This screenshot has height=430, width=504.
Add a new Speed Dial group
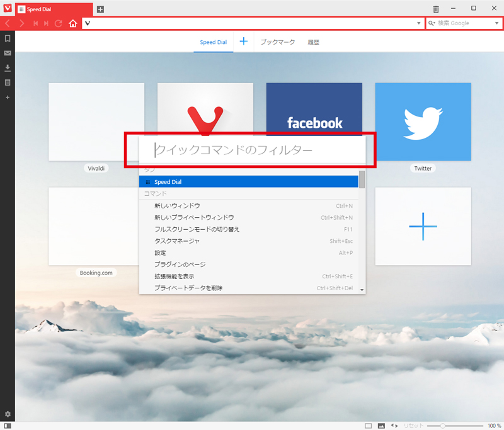(244, 42)
